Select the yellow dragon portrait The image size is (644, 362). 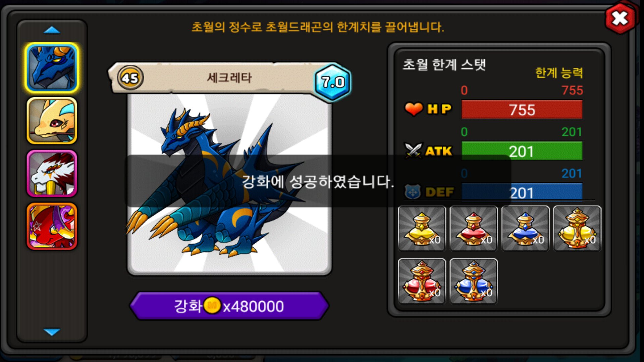(52, 121)
